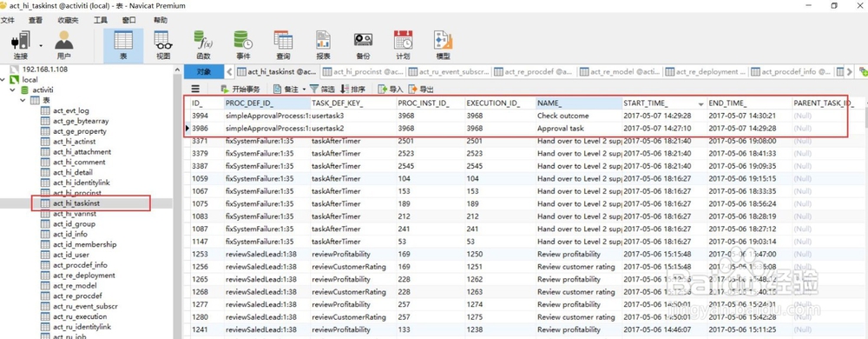The height and width of the screenshot is (339, 868).
Task: Open the Help (帮助) menu
Action: point(160,20)
